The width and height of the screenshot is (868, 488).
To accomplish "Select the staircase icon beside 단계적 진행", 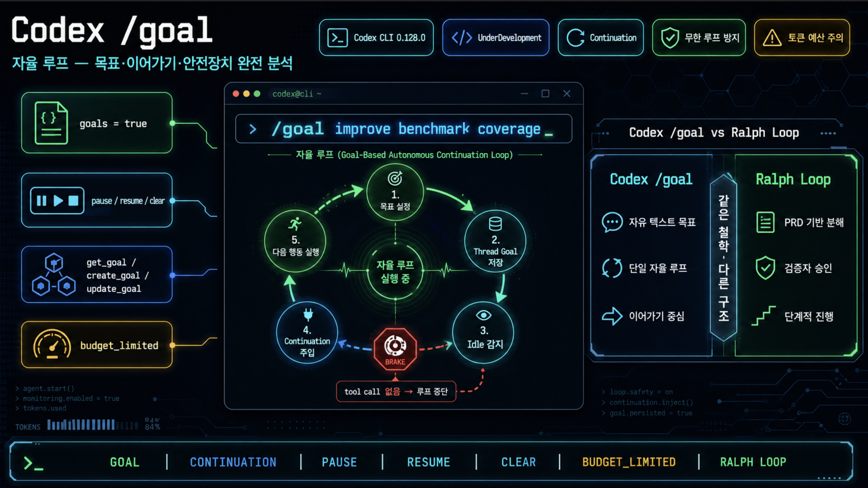I will tap(763, 316).
